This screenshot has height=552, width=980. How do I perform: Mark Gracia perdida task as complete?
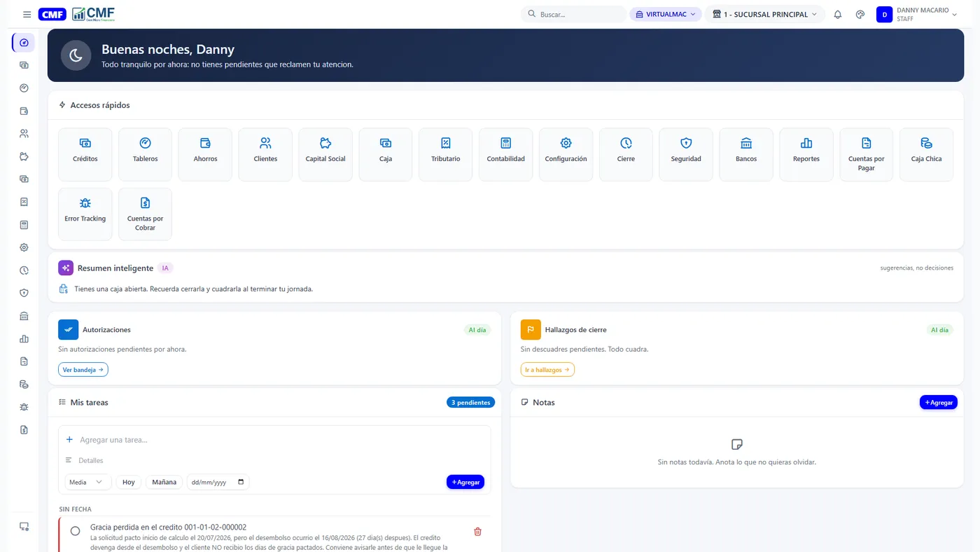(x=76, y=531)
